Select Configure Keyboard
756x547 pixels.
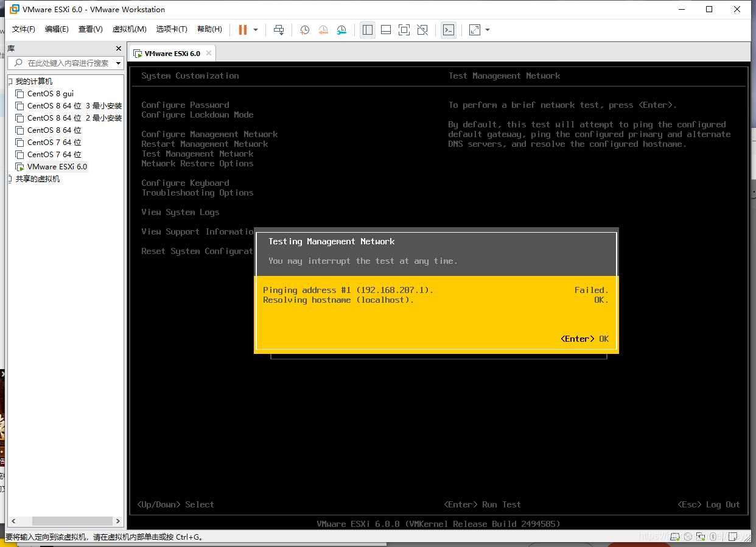pos(185,183)
